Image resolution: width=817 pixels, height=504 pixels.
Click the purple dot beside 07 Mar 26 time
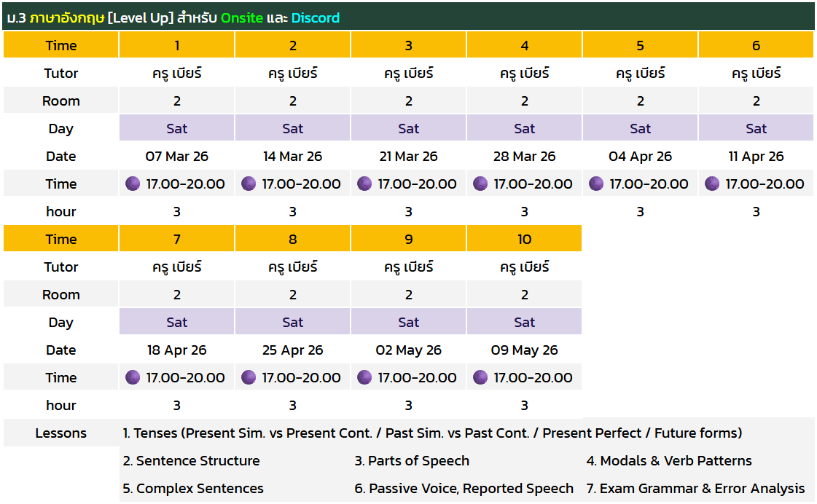point(133,184)
